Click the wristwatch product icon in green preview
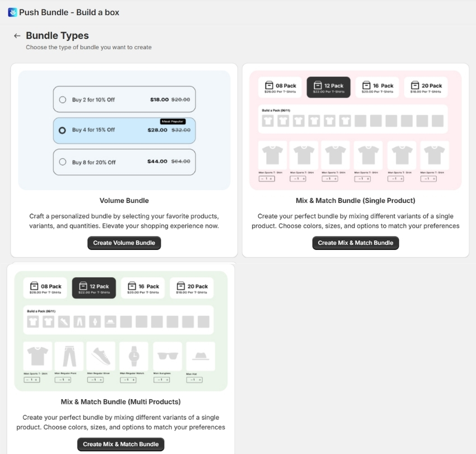 134,356
